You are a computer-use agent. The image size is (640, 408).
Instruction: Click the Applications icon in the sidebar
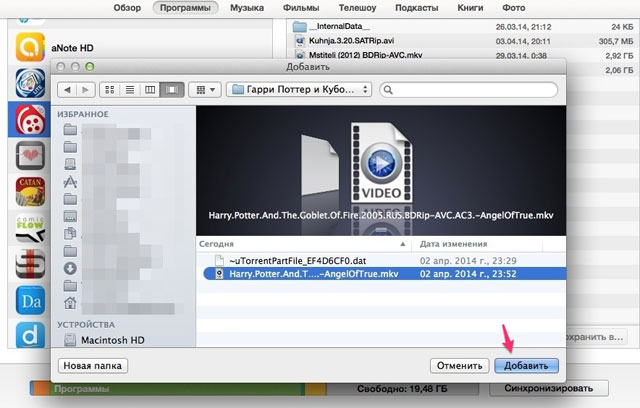click(70, 182)
